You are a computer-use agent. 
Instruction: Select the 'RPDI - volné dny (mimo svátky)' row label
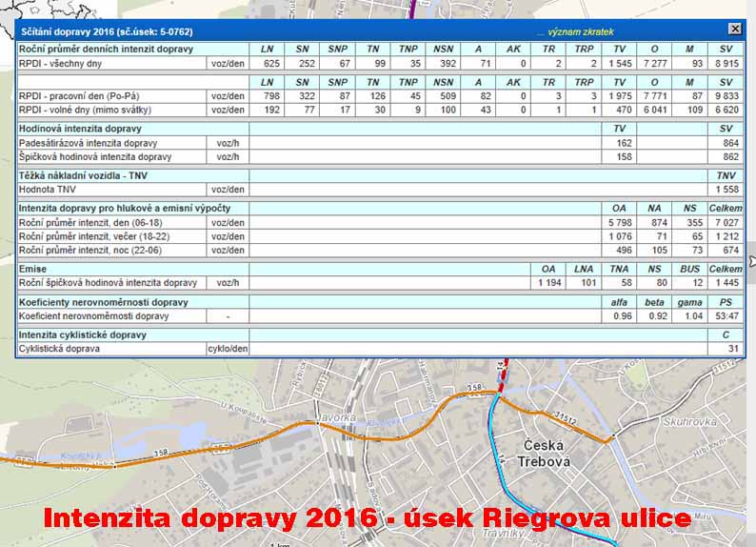click(85, 110)
